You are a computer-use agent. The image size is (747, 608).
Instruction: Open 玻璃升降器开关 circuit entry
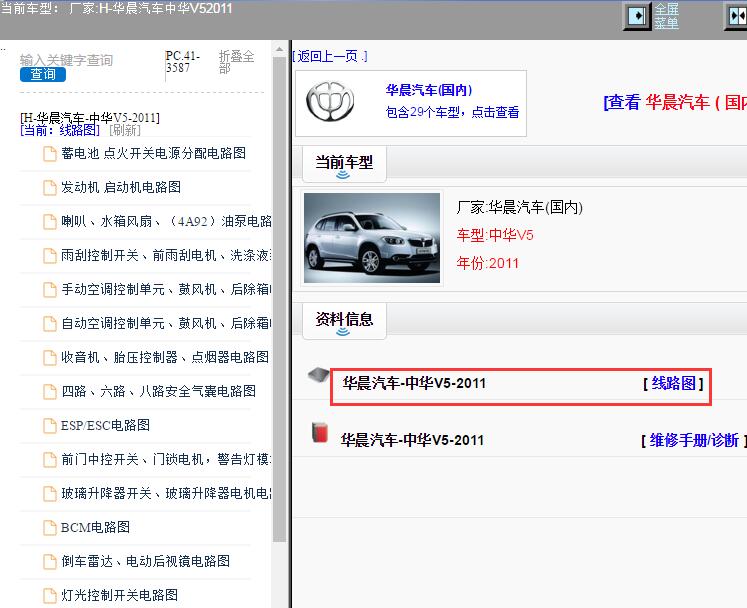tap(166, 493)
